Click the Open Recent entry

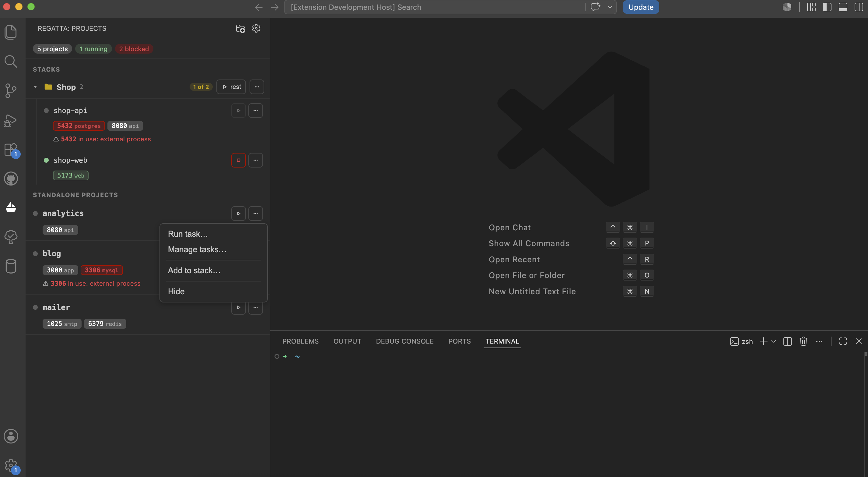(x=515, y=260)
